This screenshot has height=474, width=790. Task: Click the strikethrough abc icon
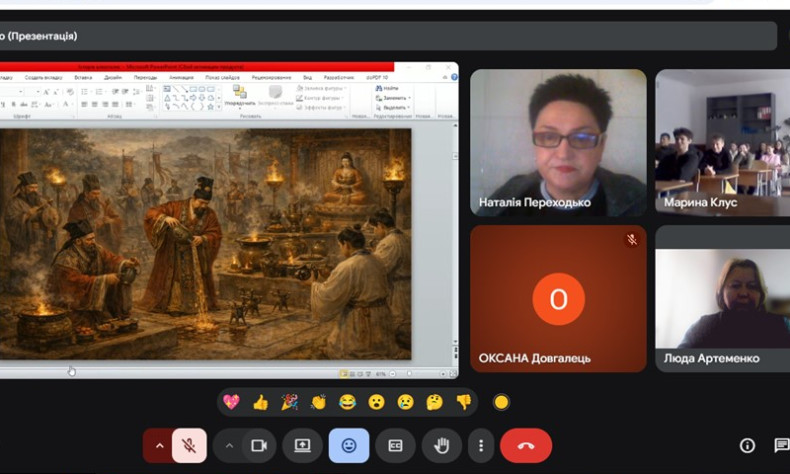23,104
